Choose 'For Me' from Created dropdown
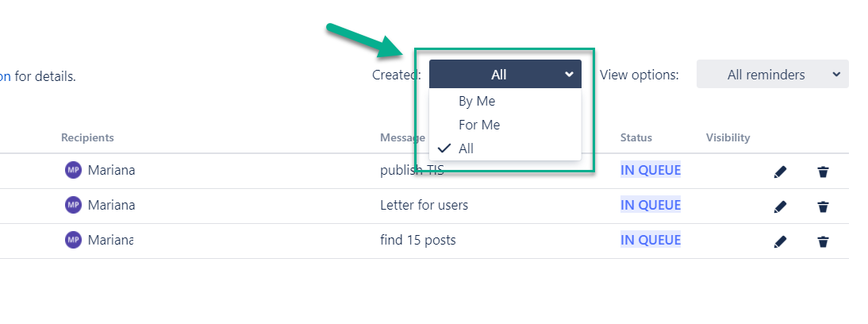Image resolution: width=868 pixels, height=324 pixels. point(479,125)
